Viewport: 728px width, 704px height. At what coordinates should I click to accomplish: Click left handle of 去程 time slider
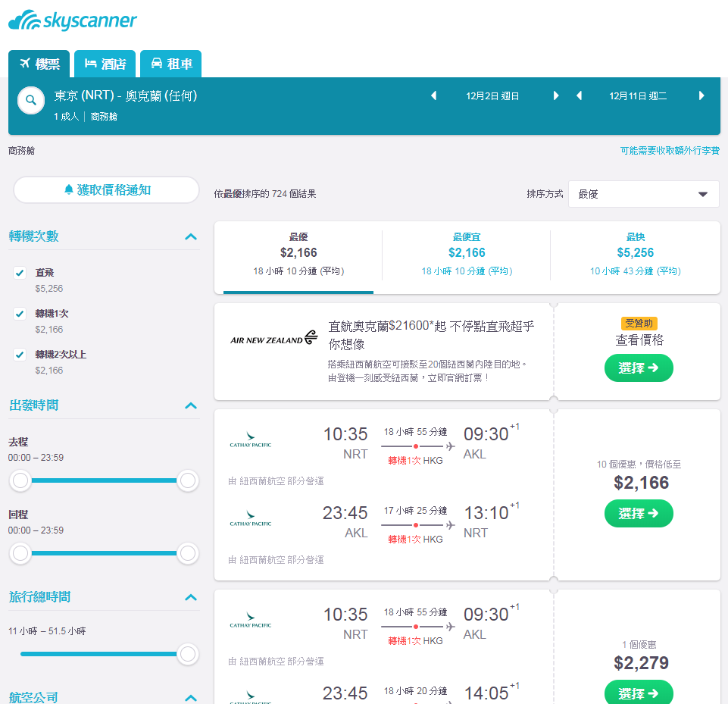(x=20, y=480)
